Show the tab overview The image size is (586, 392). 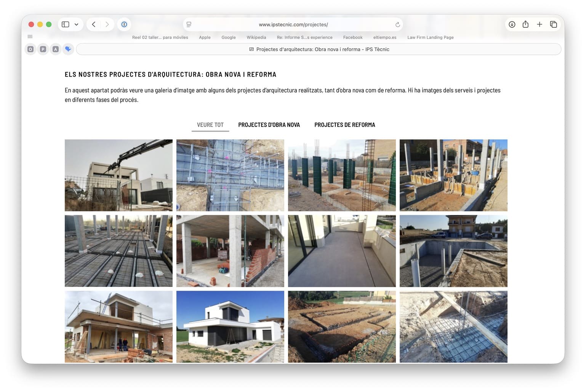click(553, 24)
